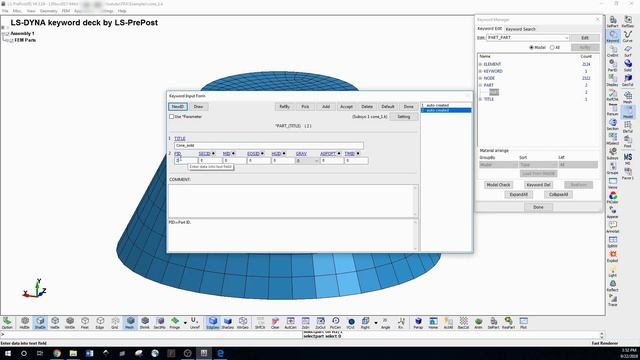Click the ZoIn zoom-in icon

(x=305, y=322)
